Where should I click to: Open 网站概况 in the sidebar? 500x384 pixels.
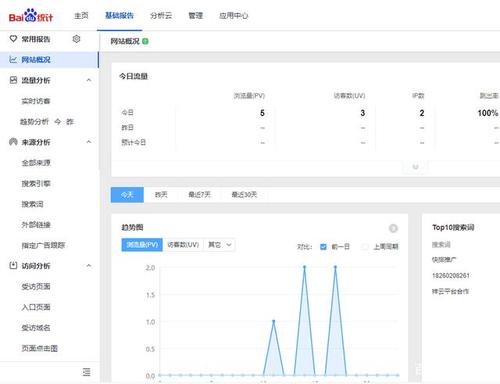[49, 60]
